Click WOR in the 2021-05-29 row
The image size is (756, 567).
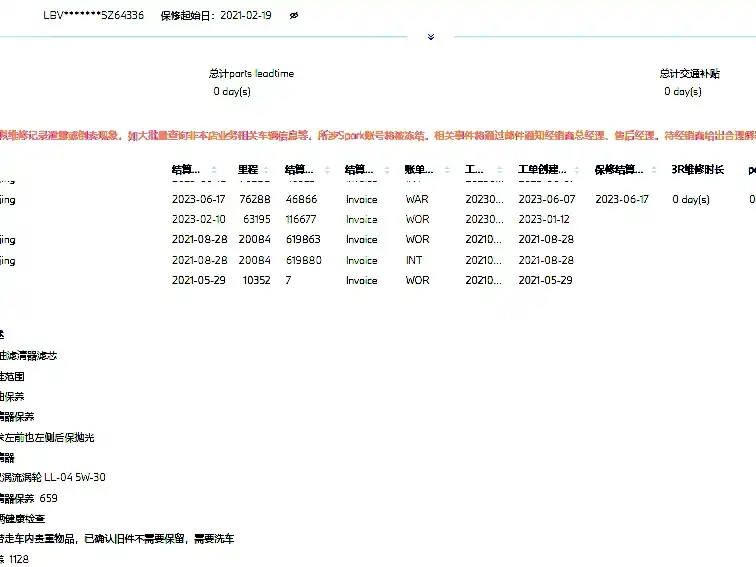point(418,280)
